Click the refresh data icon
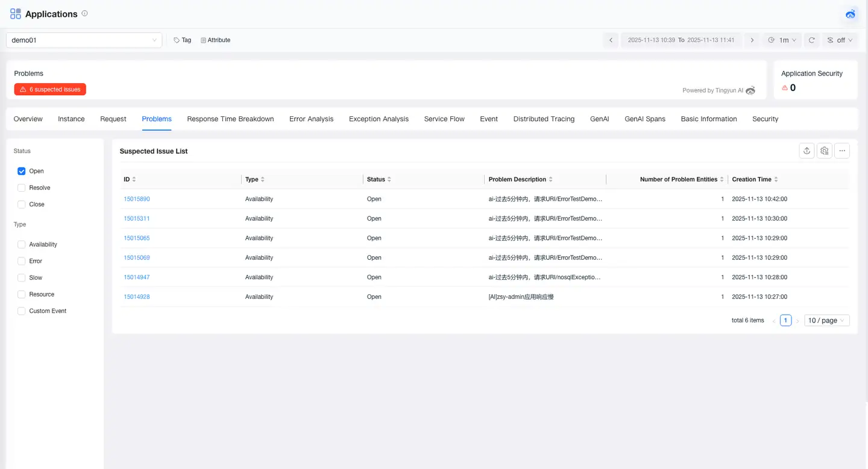This screenshot has height=469, width=868. [811, 40]
